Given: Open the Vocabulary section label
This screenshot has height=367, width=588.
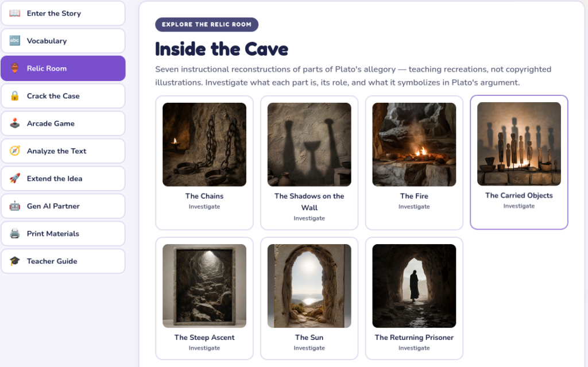Looking at the screenshot, I should point(47,41).
